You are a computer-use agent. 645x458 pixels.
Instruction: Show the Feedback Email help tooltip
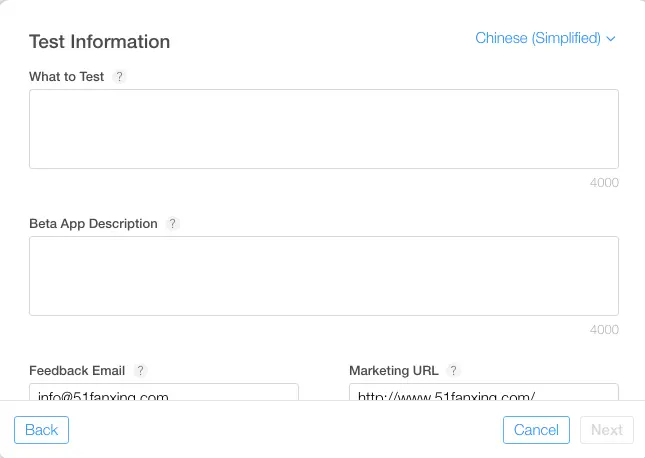140,370
